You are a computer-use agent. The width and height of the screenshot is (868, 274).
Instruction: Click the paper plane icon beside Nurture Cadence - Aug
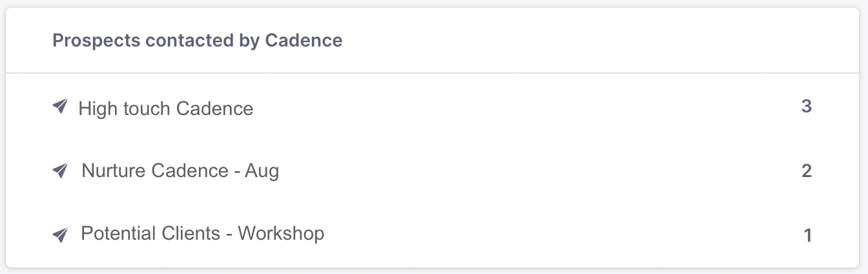point(60,171)
